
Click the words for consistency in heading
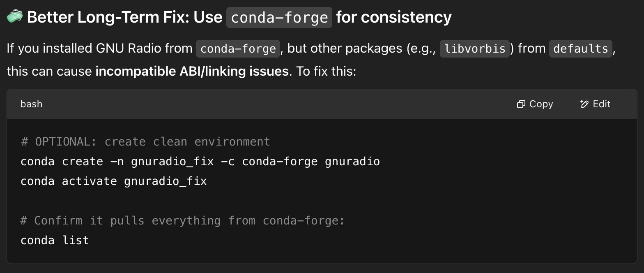(x=393, y=17)
